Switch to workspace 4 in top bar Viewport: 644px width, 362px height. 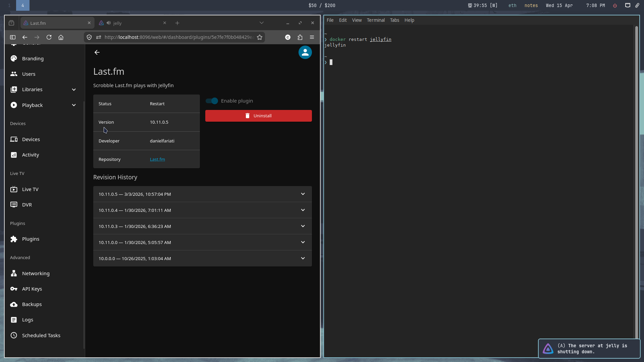point(23,5)
